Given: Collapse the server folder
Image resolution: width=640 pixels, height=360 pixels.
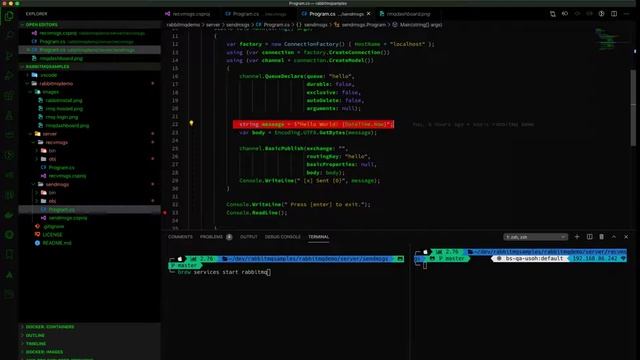Looking at the screenshot, I should (49, 134).
